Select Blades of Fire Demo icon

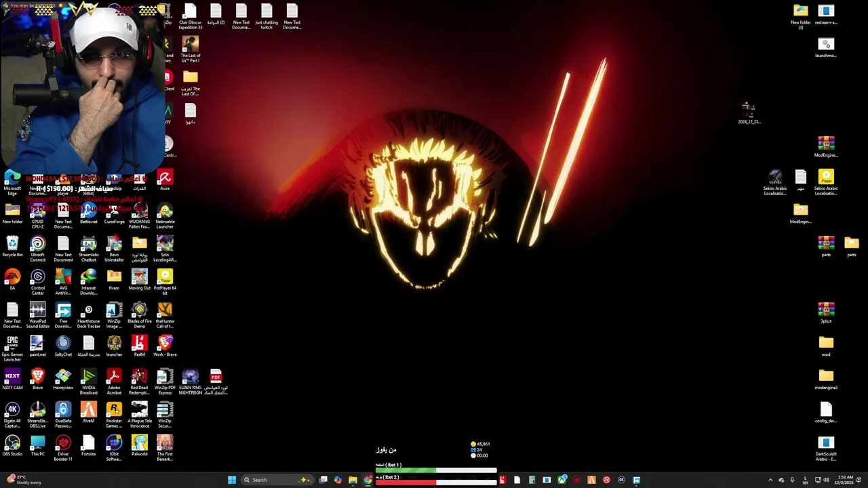140,315
